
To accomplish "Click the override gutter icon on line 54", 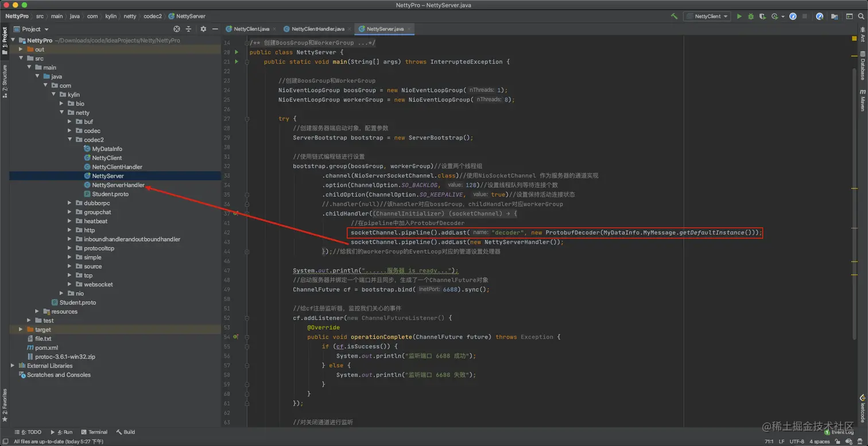I will coord(236,337).
